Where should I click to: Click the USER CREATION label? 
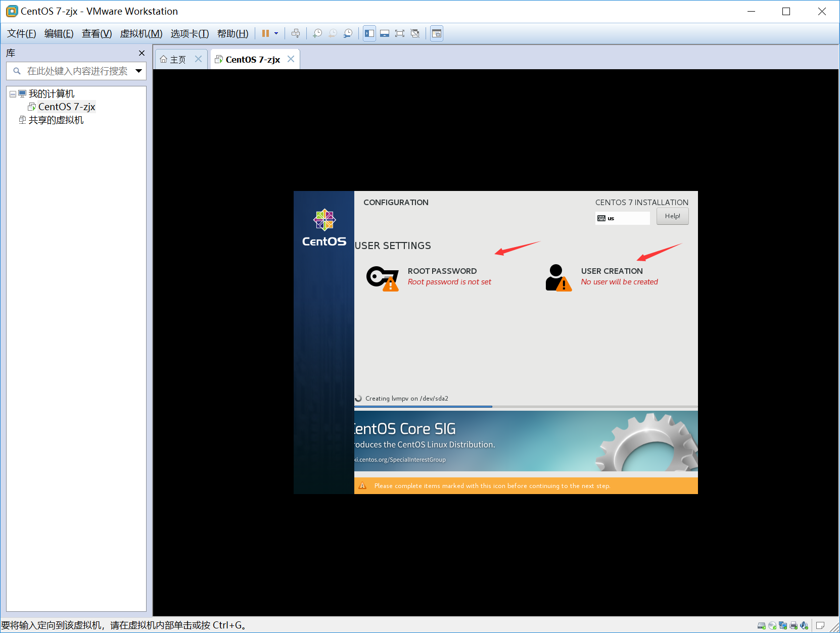click(612, 271)
